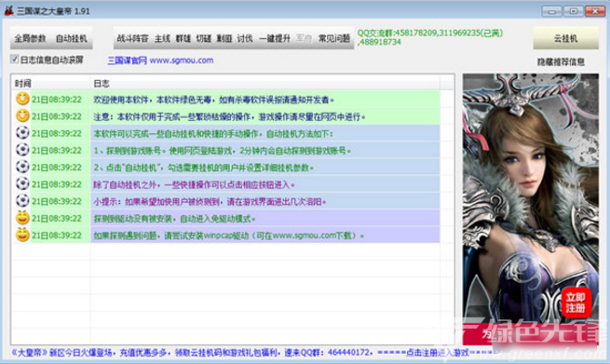Screen dimensions: 610x364
Task: Open the 讨伐 menu item
Action: (245, 38)
